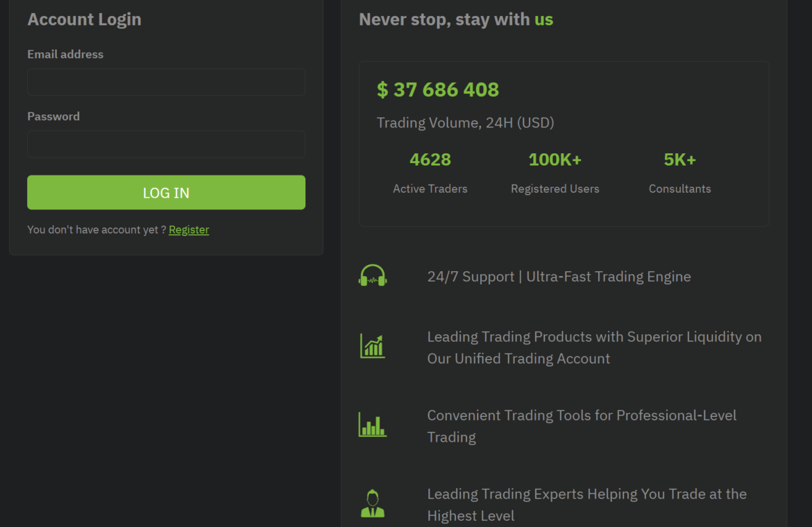The height and width of the screenshot is (527, 812).
Task: Focus the Email address input field
Action: point(166,82)
